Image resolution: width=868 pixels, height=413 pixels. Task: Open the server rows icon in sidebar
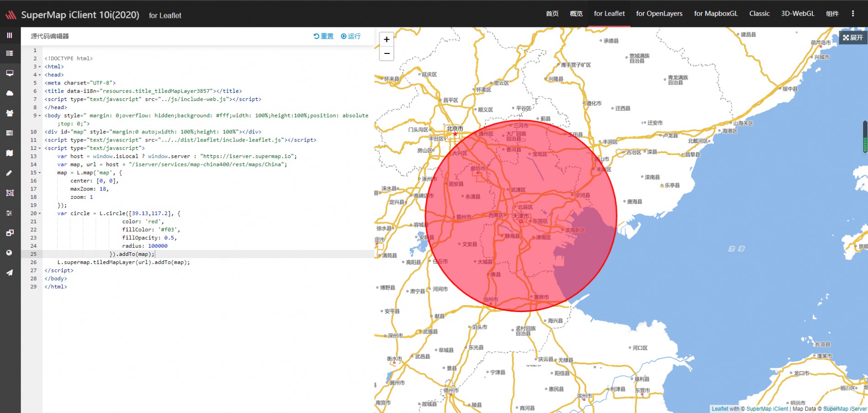10,133
